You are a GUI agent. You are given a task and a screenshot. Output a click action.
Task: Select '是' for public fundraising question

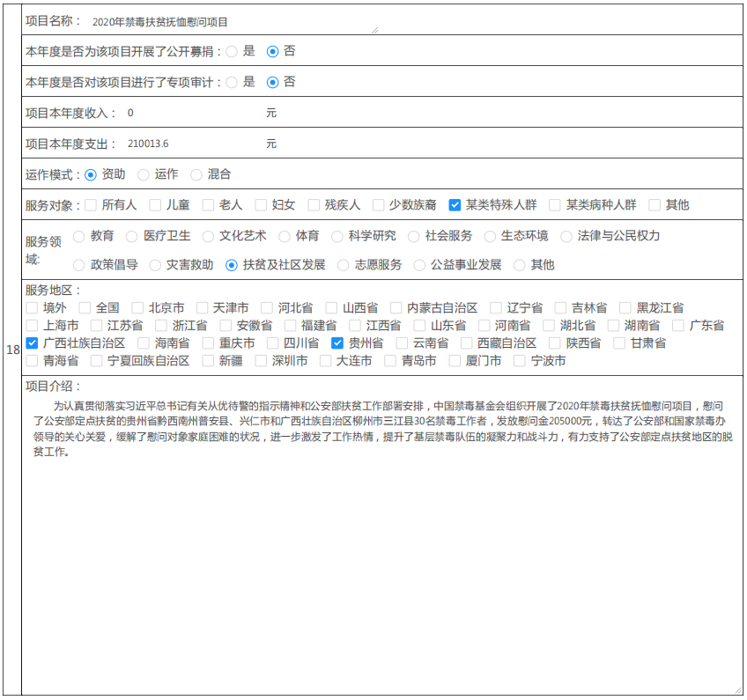(x=232, y=51)
